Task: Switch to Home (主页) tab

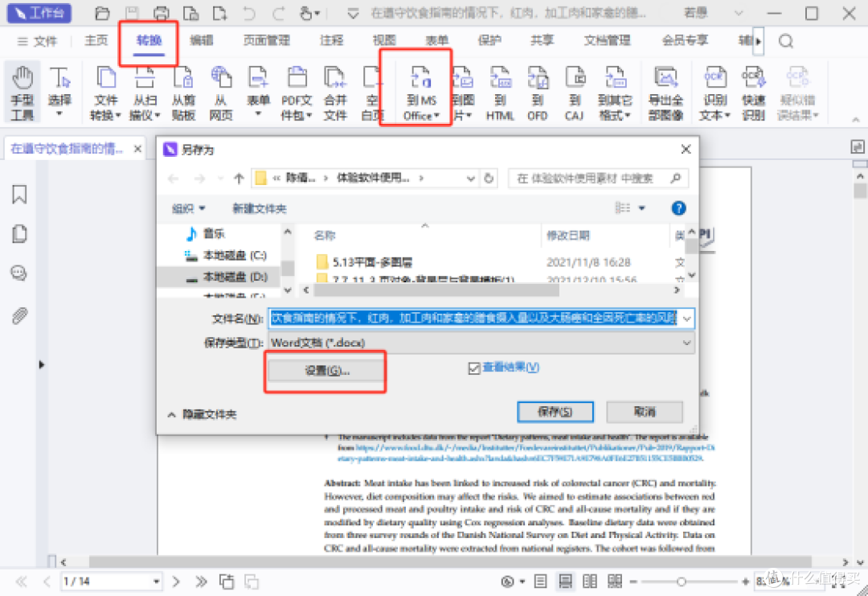Action: [96, 40]
